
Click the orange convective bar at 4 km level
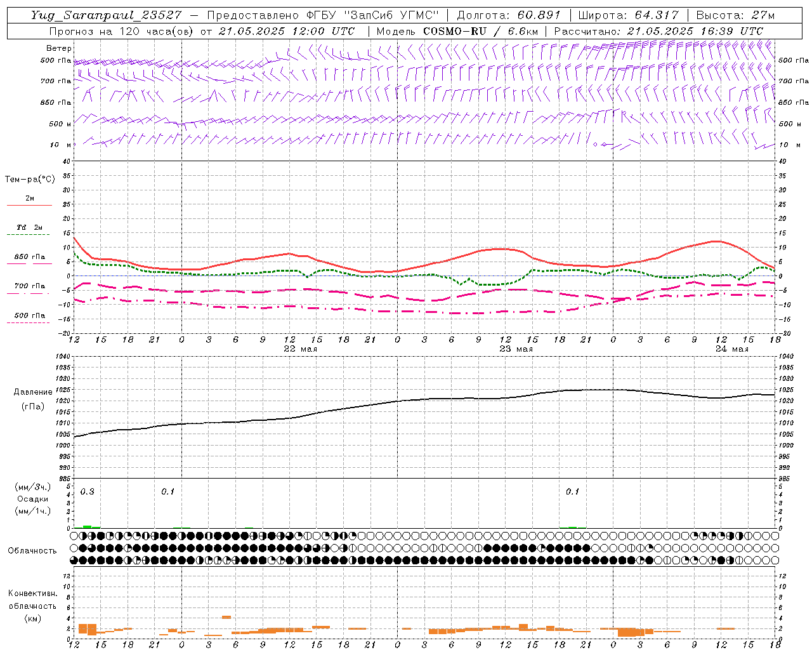pos(226,617)
